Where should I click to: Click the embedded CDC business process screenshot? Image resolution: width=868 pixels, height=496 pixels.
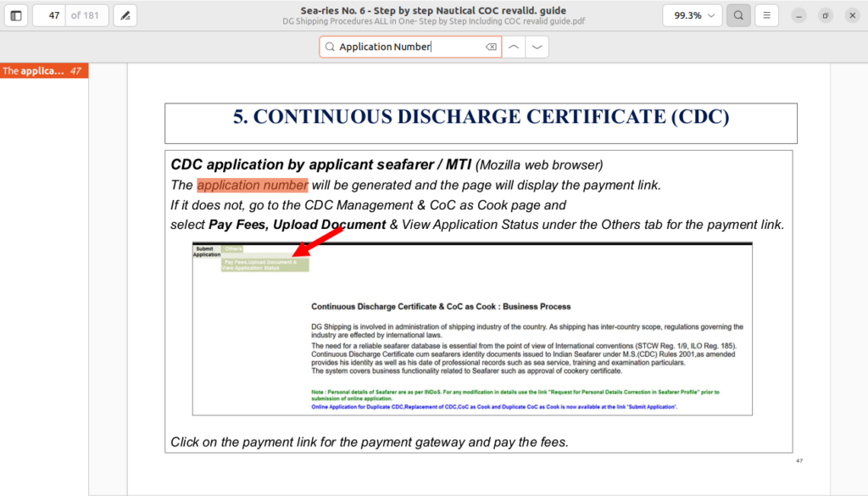471,329
